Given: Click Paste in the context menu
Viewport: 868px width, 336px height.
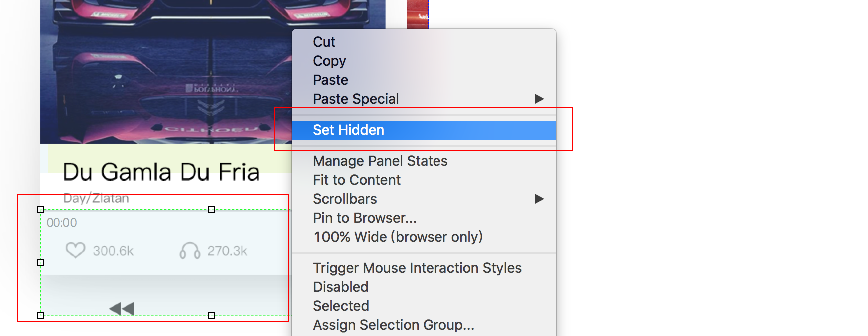Looking at the screenshot, I should [331, 80].
